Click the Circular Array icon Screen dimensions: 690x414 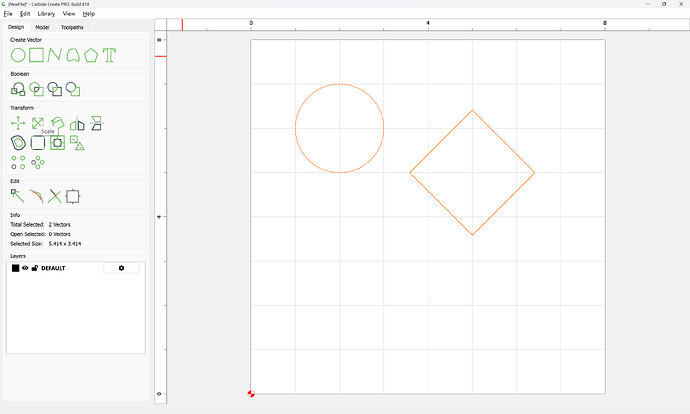[x=38, y=161]
